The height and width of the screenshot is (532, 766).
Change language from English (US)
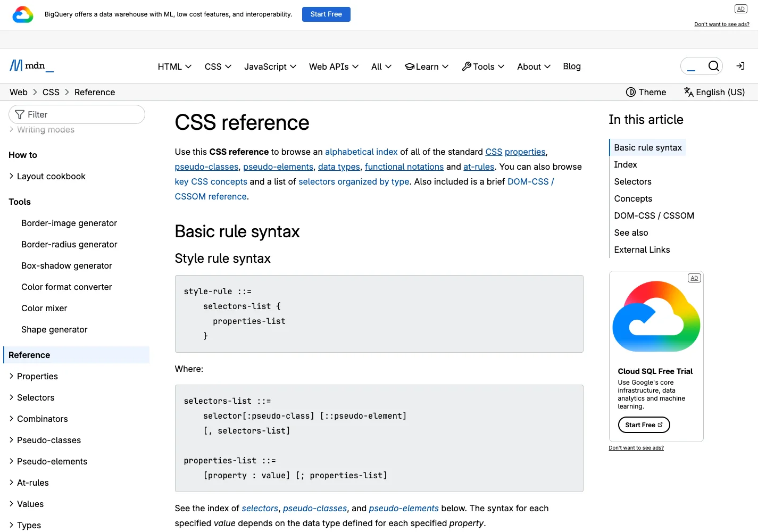(714, 92)
